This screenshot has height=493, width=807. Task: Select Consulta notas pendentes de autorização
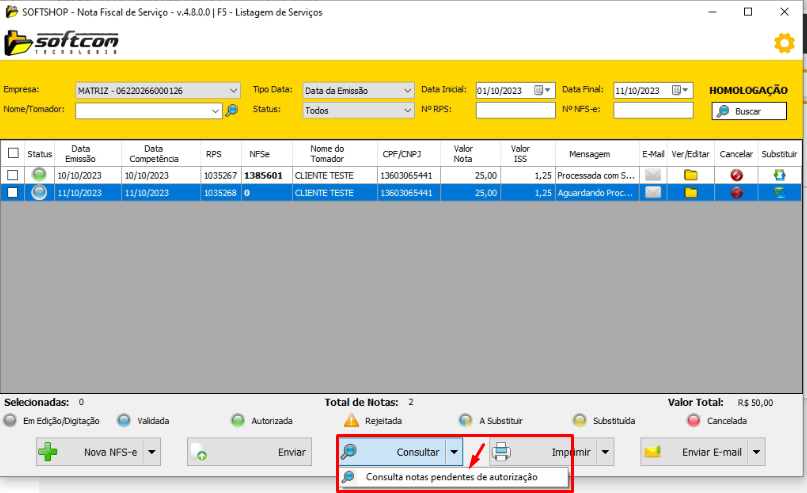pyautogui.click(x=451, y=477)
